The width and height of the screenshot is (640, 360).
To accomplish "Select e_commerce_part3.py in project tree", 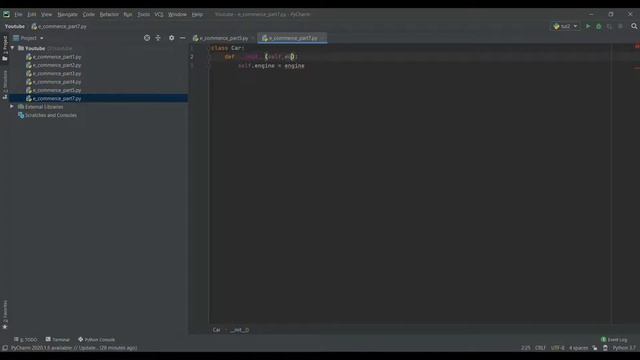I will point(53,73).
